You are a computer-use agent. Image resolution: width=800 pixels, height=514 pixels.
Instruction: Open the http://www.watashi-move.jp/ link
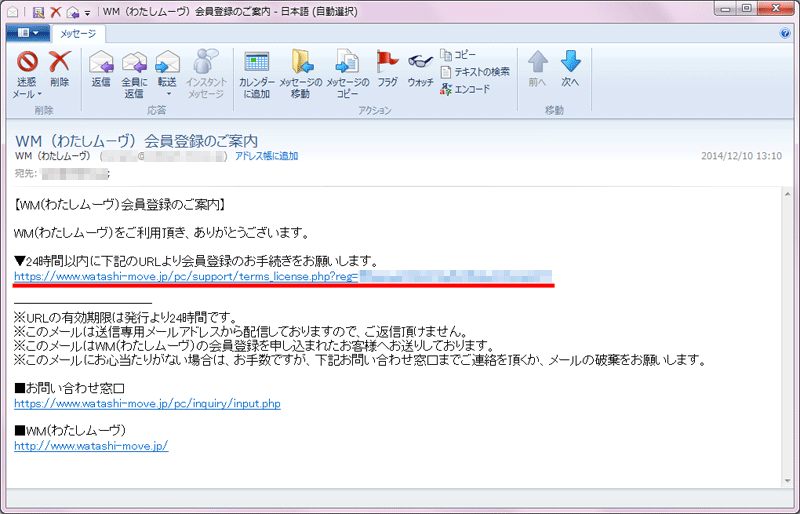[x=91, y=446]
